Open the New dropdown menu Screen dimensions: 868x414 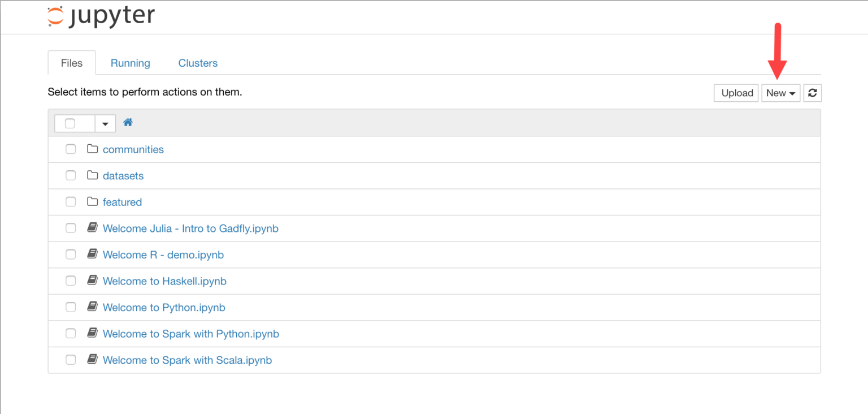780,93
